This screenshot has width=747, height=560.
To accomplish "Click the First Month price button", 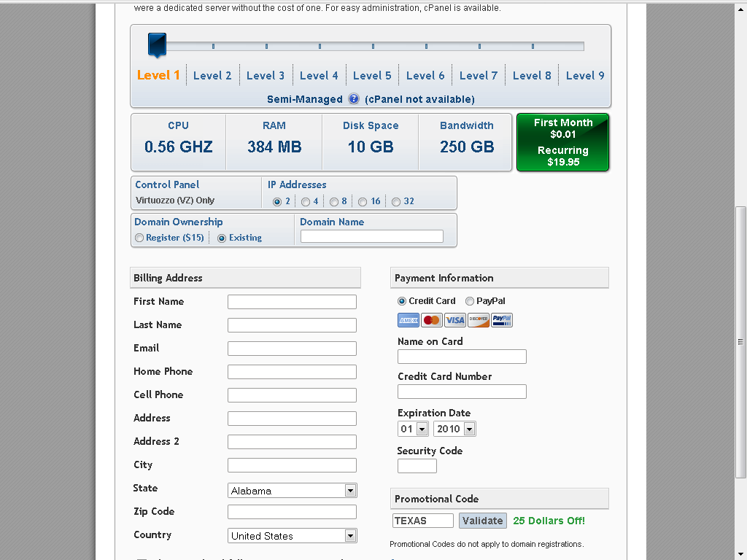I will coord(562,142).
